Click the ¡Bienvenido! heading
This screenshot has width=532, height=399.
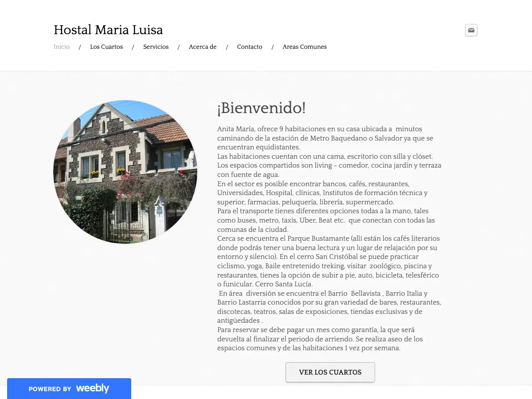coord(262,108)
